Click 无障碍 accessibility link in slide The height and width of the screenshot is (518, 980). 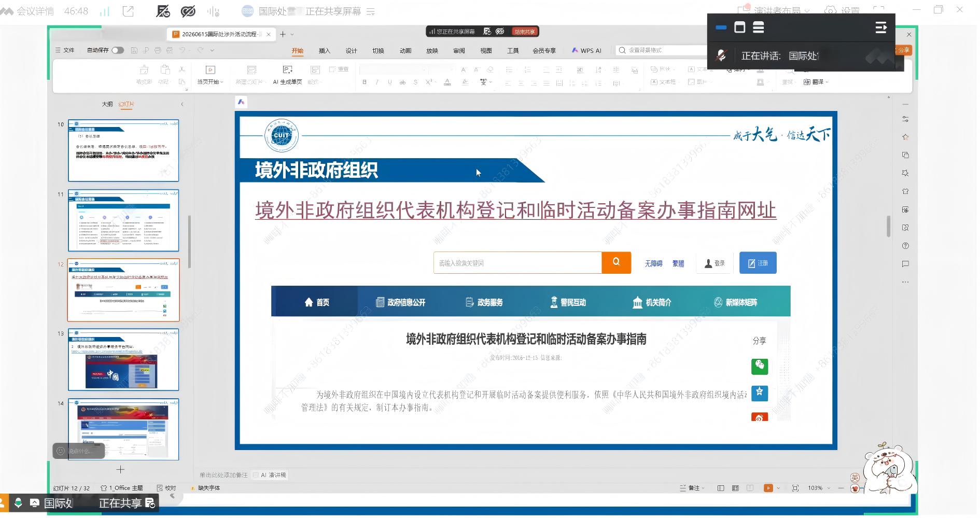pyautogui.click(x=653, y=263)
